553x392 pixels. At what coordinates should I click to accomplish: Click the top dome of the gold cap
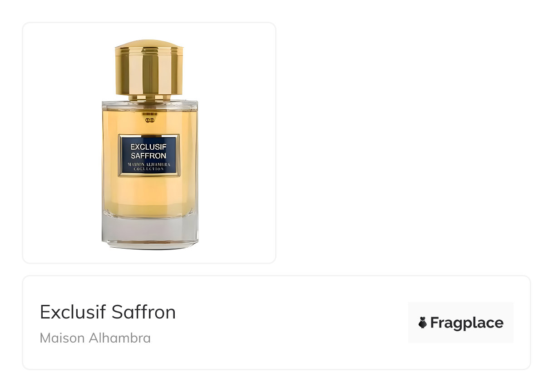coord(149,44)
